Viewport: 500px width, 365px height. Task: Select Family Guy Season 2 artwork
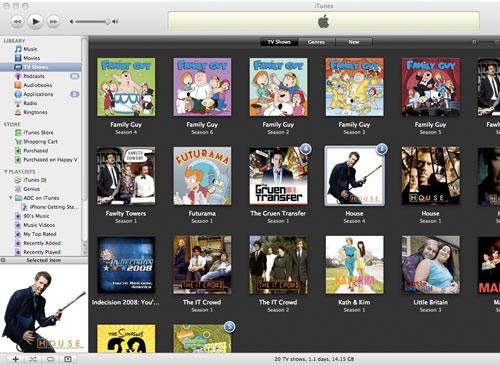tap(278, 87)
